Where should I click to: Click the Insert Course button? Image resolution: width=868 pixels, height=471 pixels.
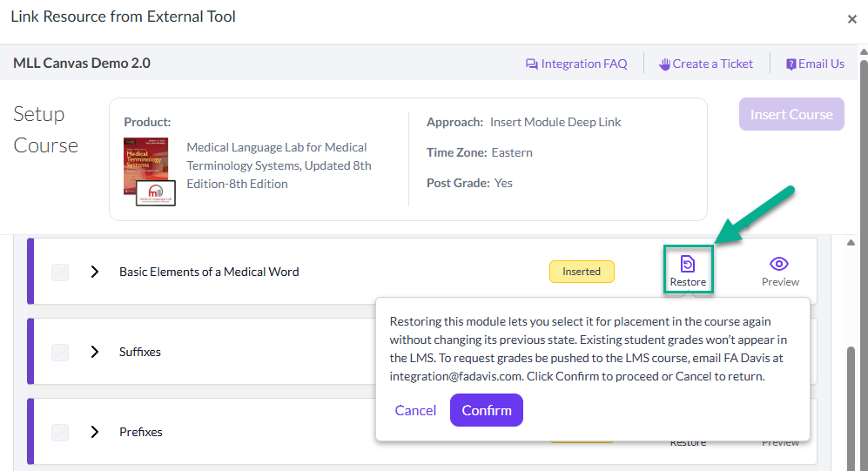tap(791, 115)
